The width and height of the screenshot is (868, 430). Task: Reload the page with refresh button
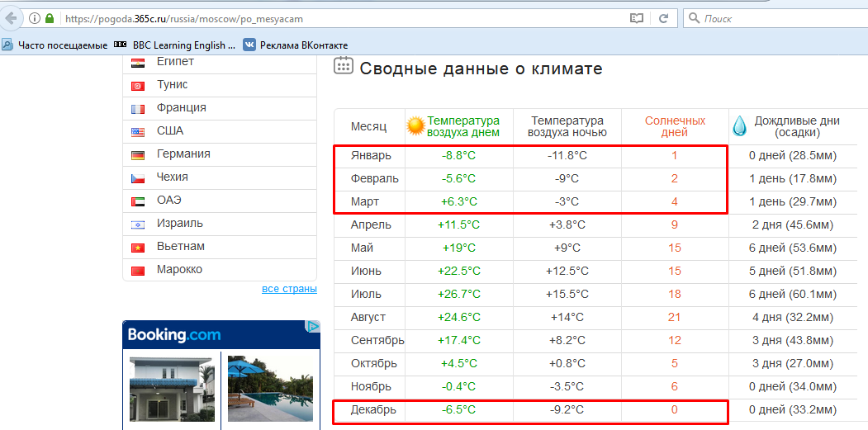[x=663, y=18]
